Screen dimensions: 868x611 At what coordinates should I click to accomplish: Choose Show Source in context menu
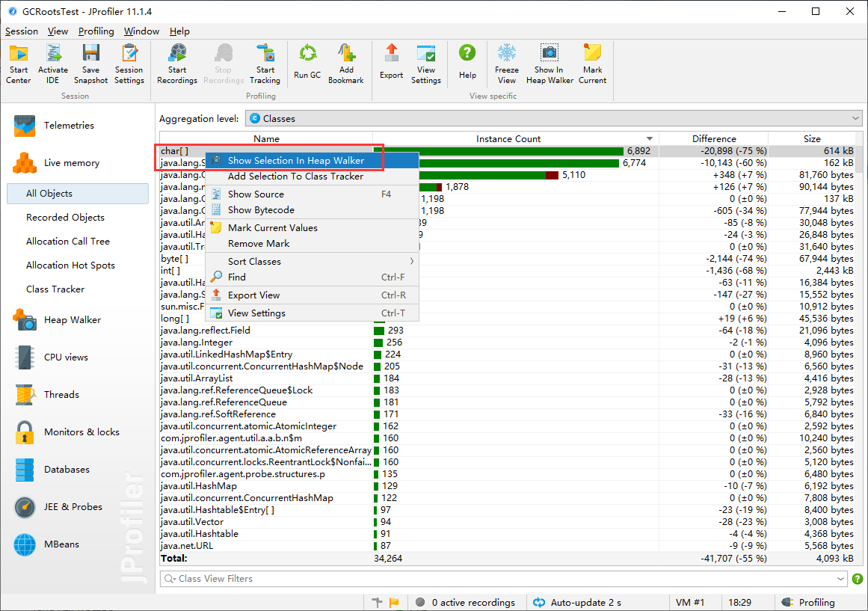tap(312, 194)
